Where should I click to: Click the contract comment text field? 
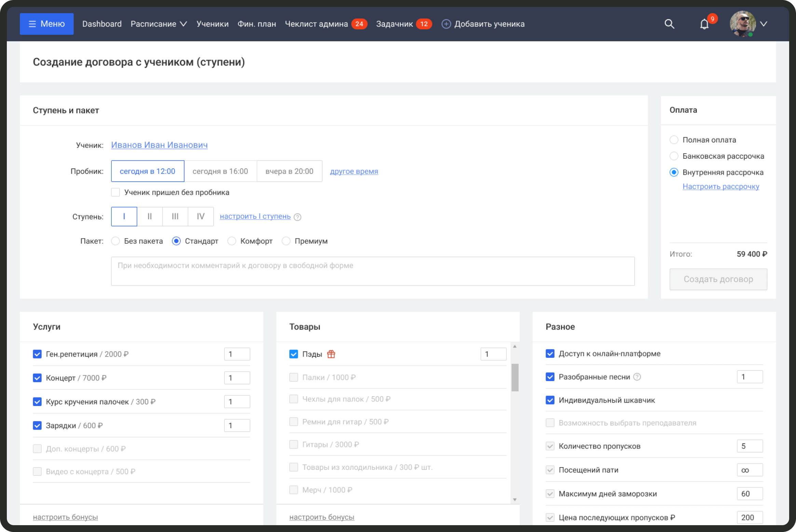(x=372, y=271)
